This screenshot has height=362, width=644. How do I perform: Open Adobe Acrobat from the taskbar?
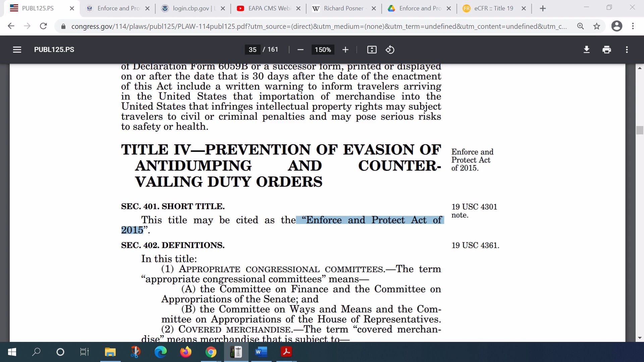(286, 352)
